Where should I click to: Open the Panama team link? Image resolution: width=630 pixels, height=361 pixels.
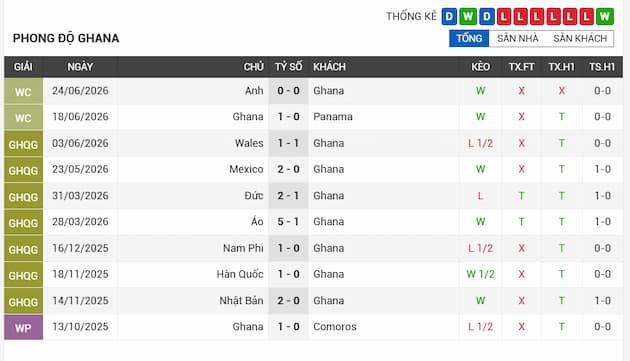click(333, 117)
